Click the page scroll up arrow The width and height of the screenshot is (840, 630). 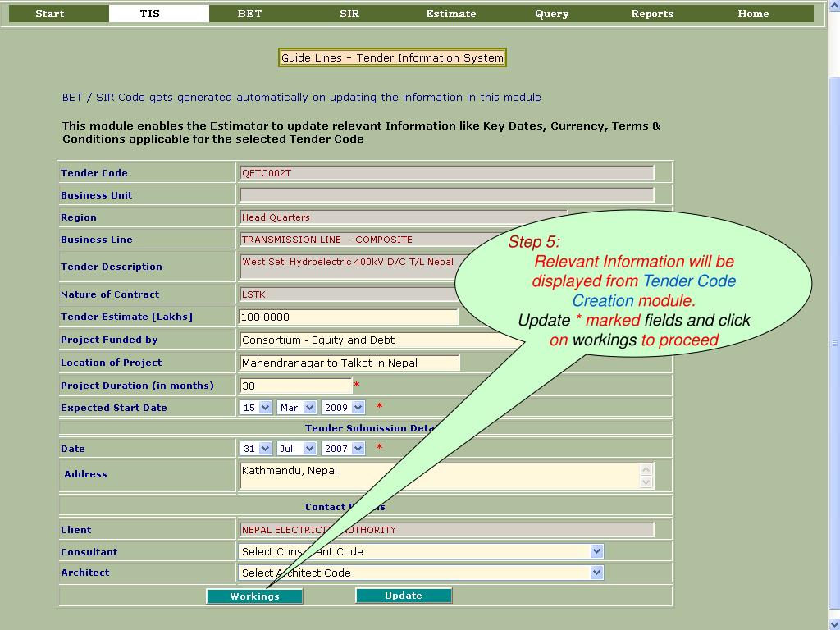coord(834,4)
